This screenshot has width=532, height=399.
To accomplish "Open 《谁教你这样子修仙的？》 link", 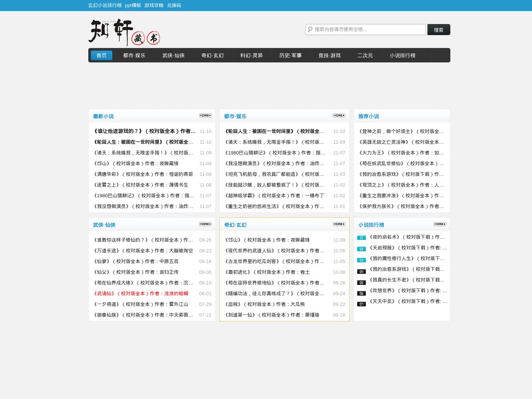I will 143,240.
